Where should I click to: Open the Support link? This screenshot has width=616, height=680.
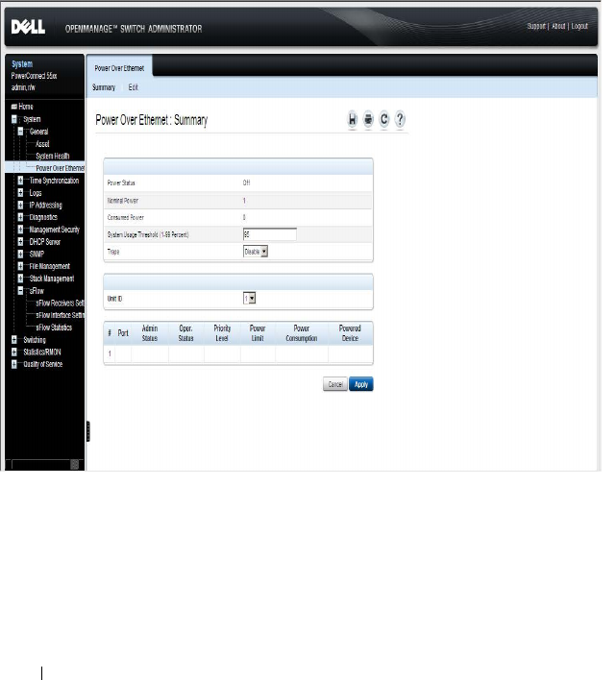pos(536,26)
